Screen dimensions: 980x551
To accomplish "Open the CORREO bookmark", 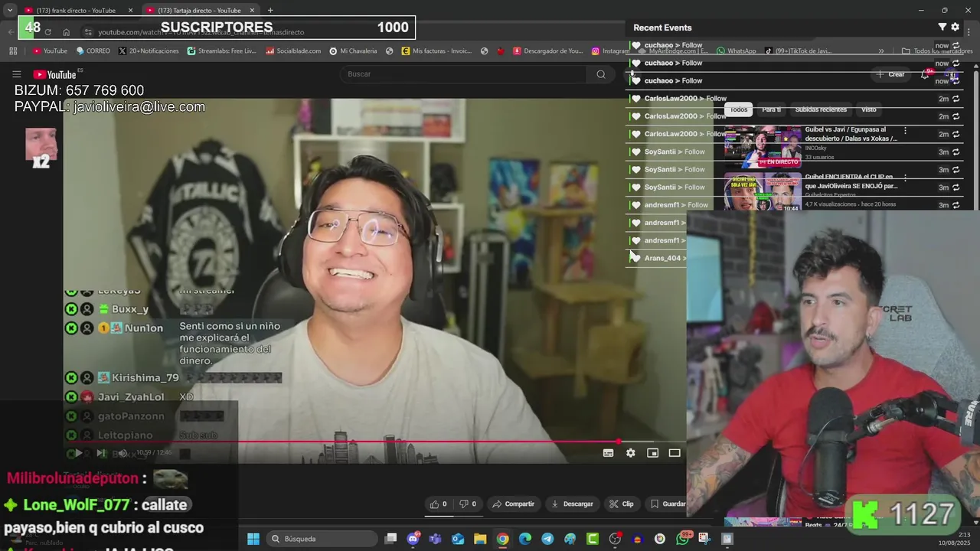I will click(93, 51).
